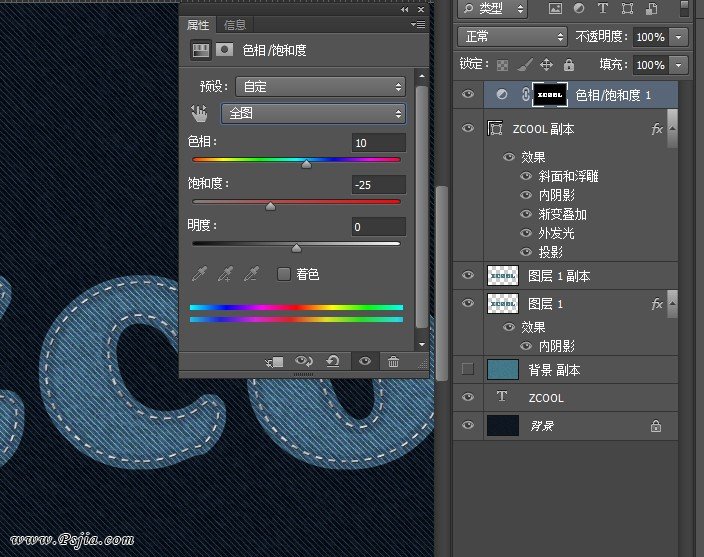Show the 背景 副本 layer
This screenshot has width=704, height=557.
(468, 369)
